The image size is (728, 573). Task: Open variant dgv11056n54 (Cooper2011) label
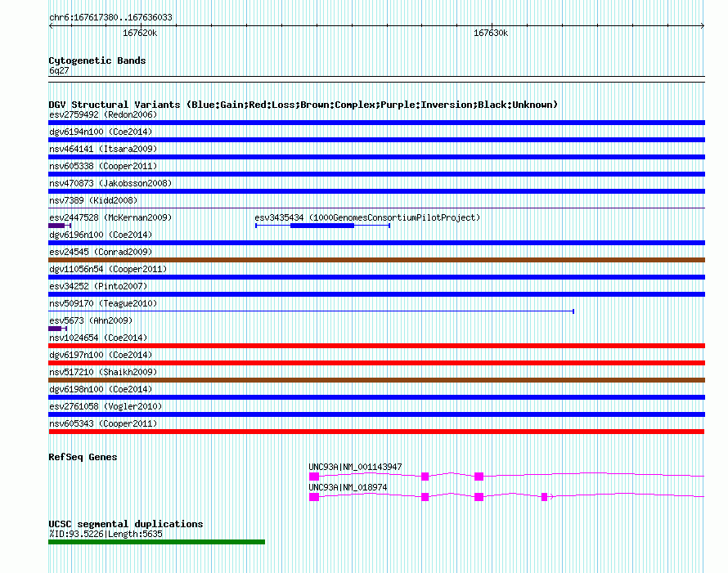[x=108, y=269]
